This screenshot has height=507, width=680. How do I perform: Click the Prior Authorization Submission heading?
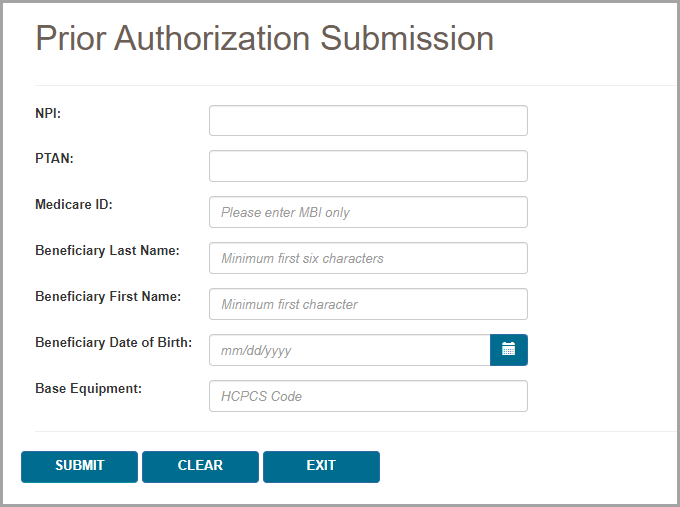click(x=264, y=38)
